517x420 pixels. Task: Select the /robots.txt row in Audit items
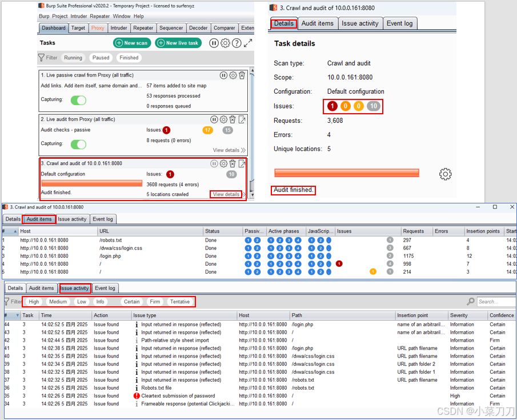[x=259, y=240]
